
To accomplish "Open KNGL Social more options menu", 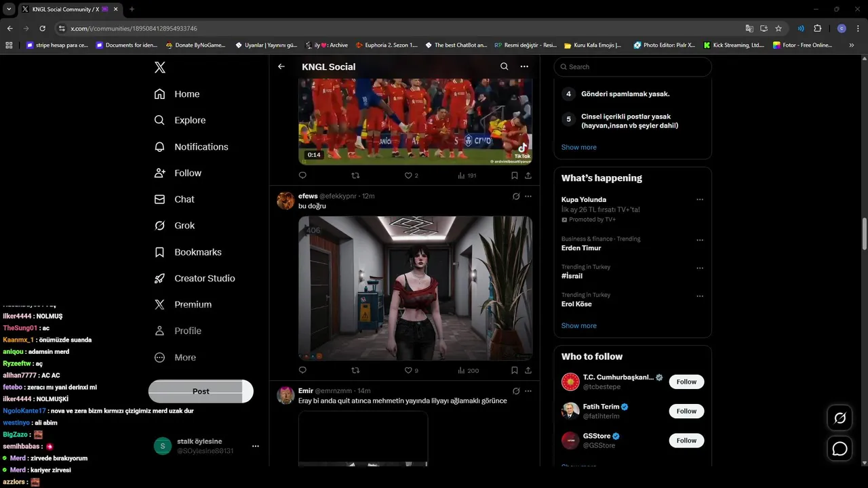I will [x=524, y=66].
